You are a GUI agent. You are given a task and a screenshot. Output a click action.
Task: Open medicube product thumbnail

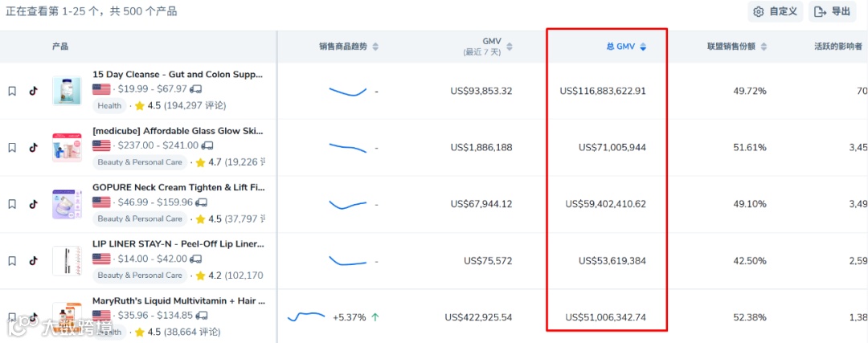67,147
